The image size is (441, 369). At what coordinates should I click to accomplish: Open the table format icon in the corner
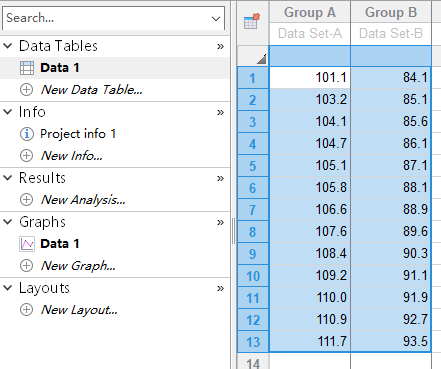click(252, 21)
